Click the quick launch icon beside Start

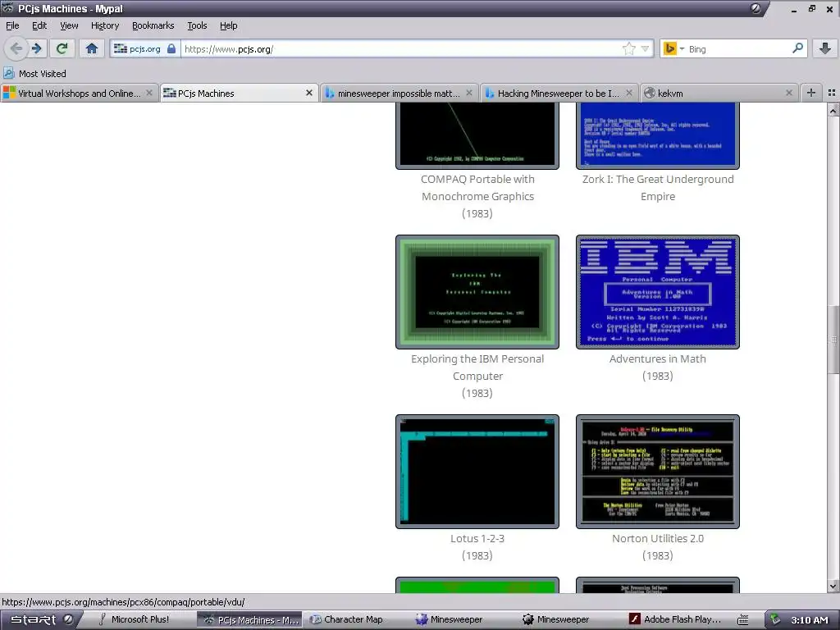tap(69, 619)
